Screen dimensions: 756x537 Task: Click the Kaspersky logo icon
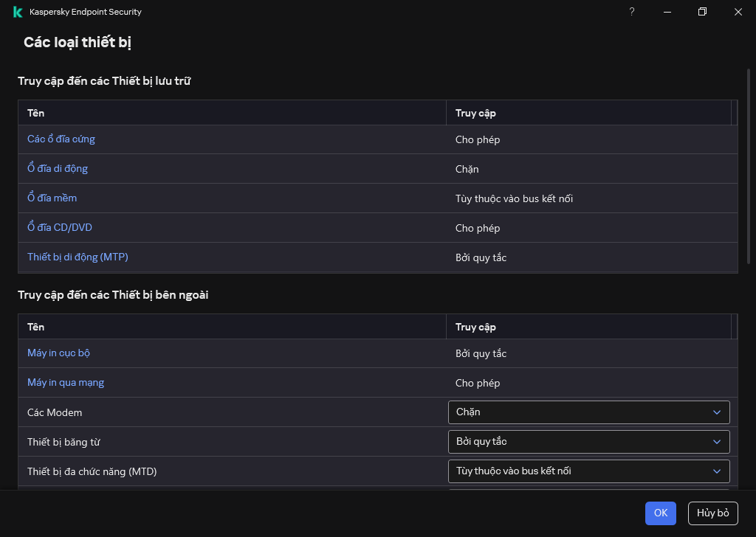[x=18, y=12]
